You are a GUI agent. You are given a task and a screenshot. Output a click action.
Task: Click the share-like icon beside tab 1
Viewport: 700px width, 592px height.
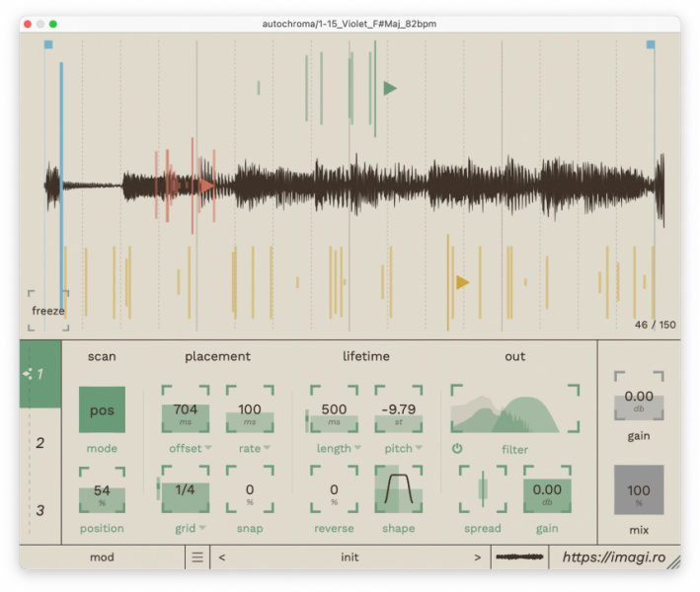[x=28, y=373]
